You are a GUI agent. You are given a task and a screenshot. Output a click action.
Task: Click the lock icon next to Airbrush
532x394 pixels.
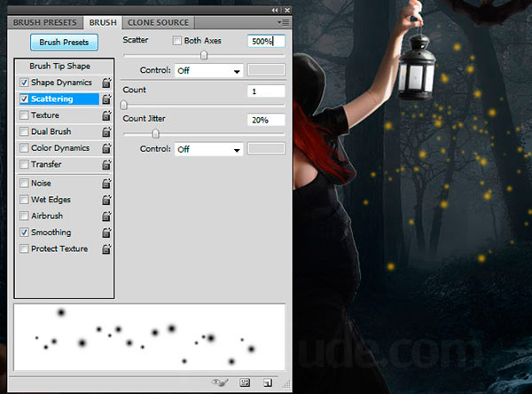(x=106, y=216)
